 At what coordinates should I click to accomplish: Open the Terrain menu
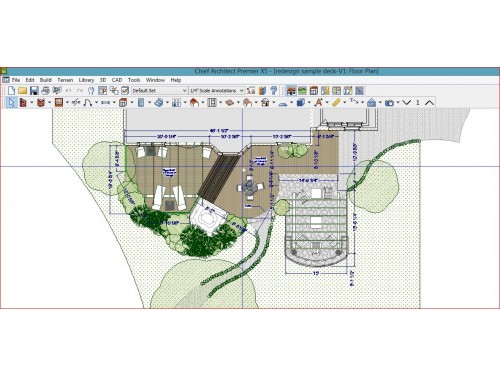tap(65, 80)
